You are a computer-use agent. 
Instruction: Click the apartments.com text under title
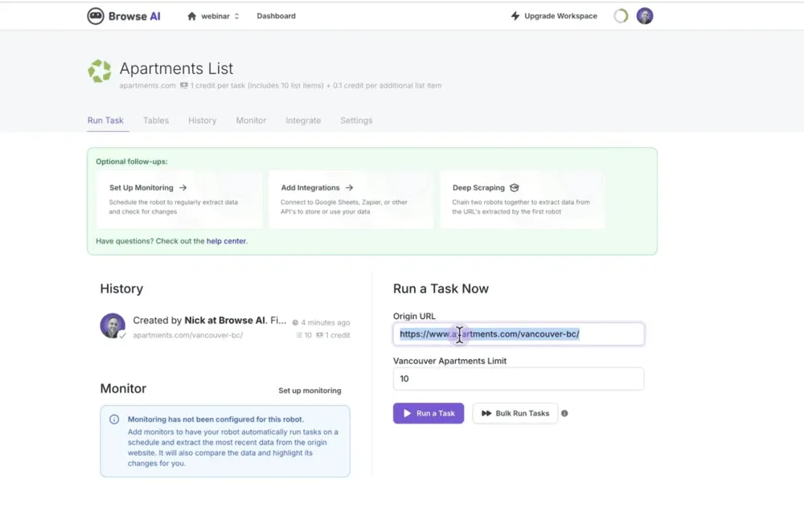click(x=147, y=86)
